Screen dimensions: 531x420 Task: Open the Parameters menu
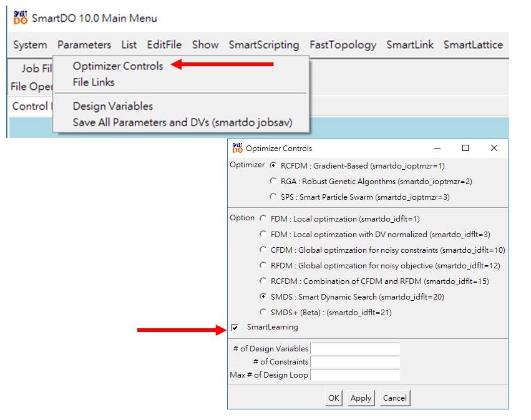(x=84, y=45)
